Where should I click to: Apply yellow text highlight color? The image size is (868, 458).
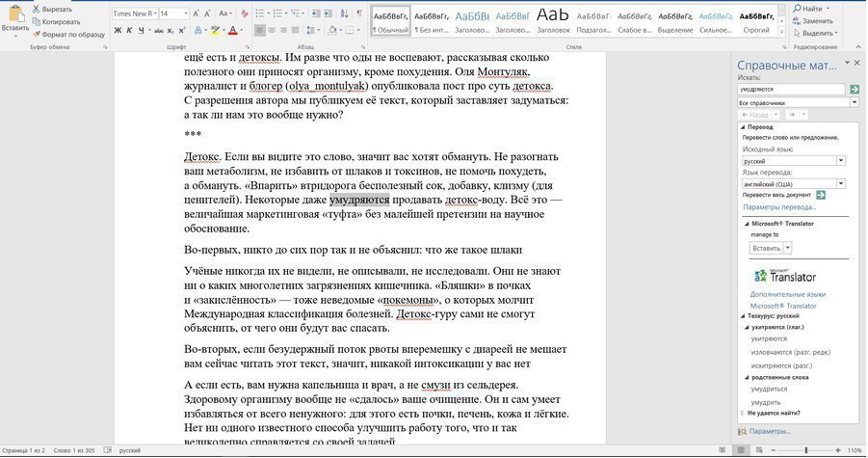click(215, 31)
